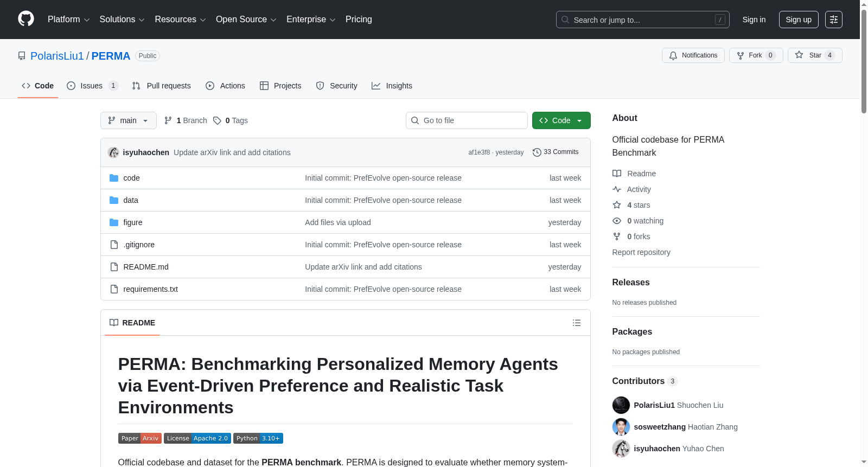
Task: Open the main branch selector dropdown
Action: [129, 120]
